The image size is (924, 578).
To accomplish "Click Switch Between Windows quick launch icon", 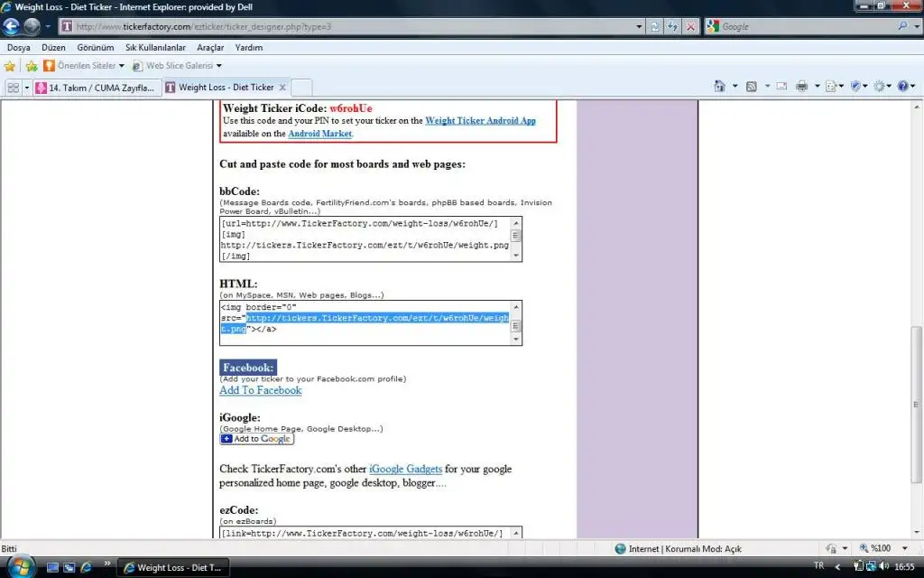I will click(x=69, y=567).
